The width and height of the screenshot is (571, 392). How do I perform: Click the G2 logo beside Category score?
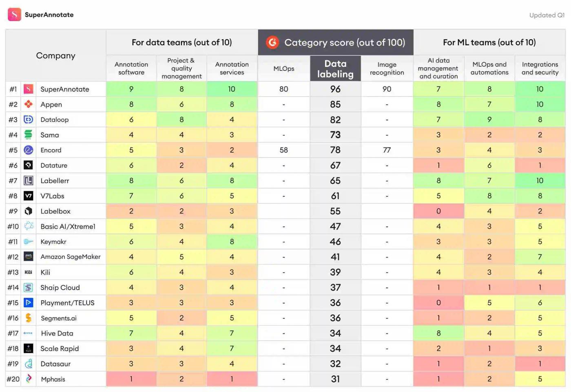pos(272,42)
